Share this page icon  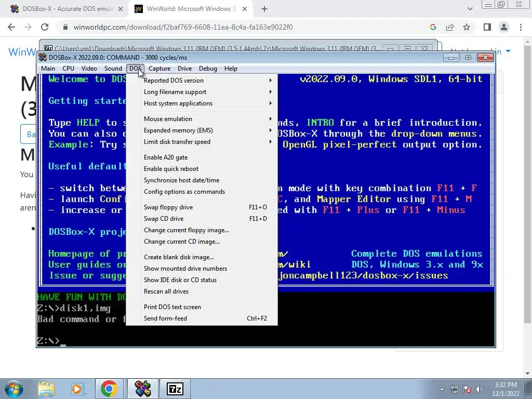(x=450, y=27)
